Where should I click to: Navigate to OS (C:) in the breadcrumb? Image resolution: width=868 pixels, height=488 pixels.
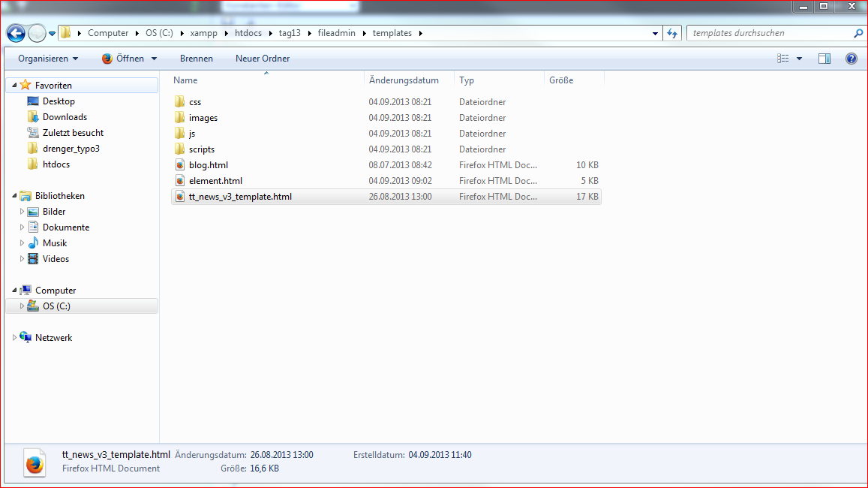(x=160, y=33)
